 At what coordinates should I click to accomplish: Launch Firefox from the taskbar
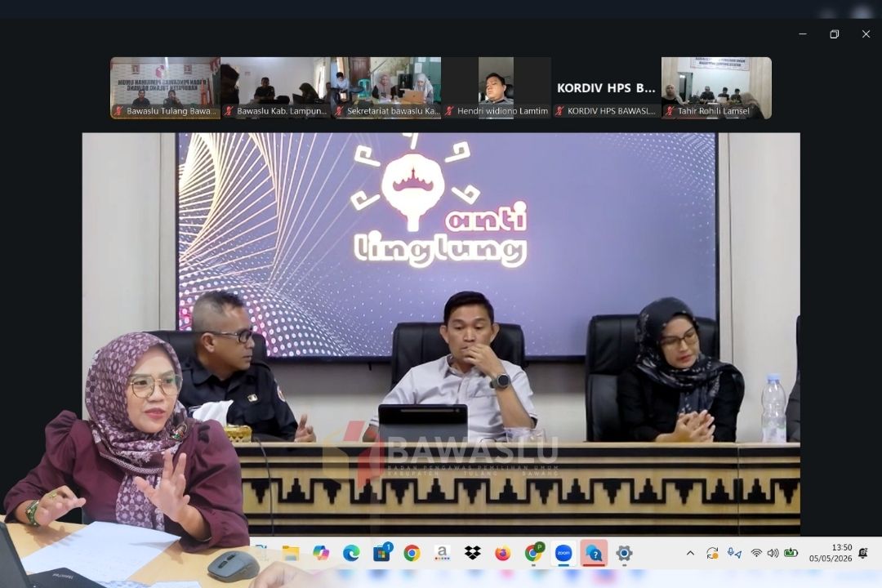point(503,554)
